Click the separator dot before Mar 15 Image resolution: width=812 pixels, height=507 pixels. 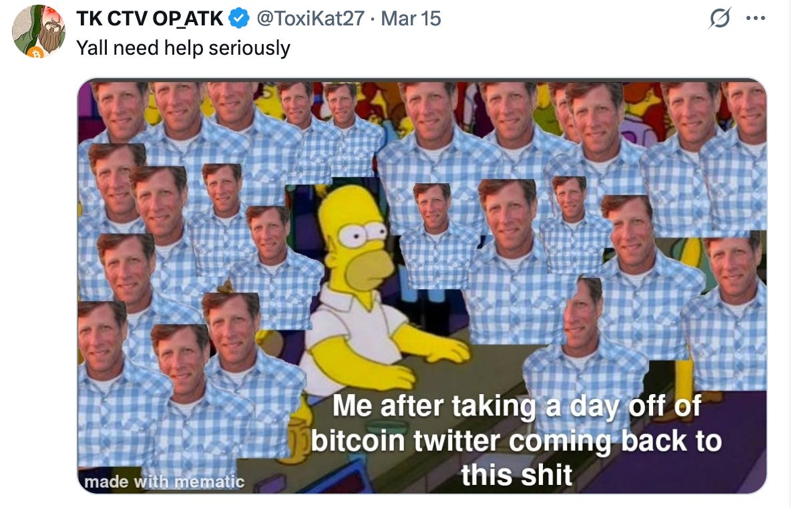pyautogui.click(x=373, y=19)
